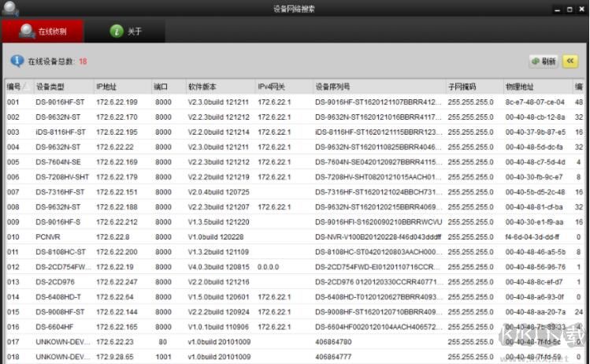This screenshot has height=364, width=590.
Task: Sort by IP地址 column header
Action: coord(123,87)
